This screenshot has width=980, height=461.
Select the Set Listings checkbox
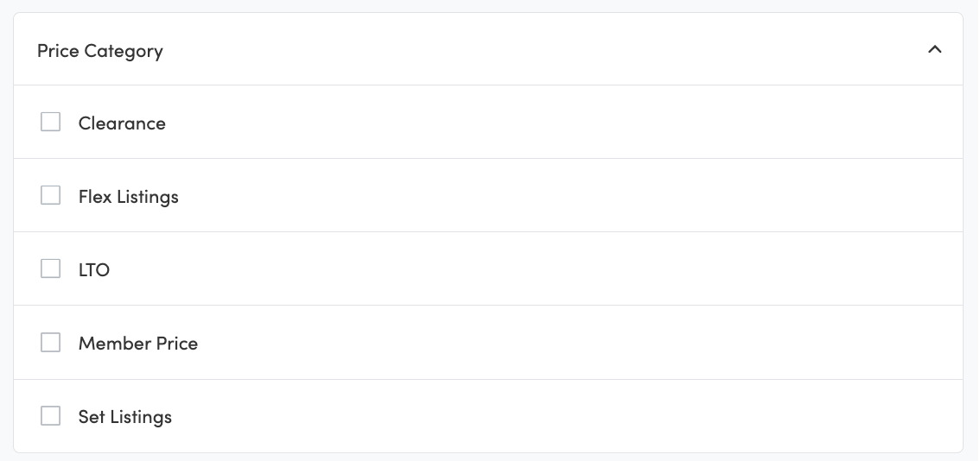[x=51, y=416]
